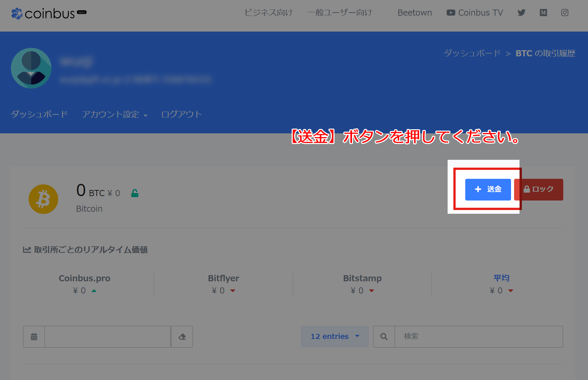
Task: Open the Medium icon link
Action: click(x=543, y=13)
